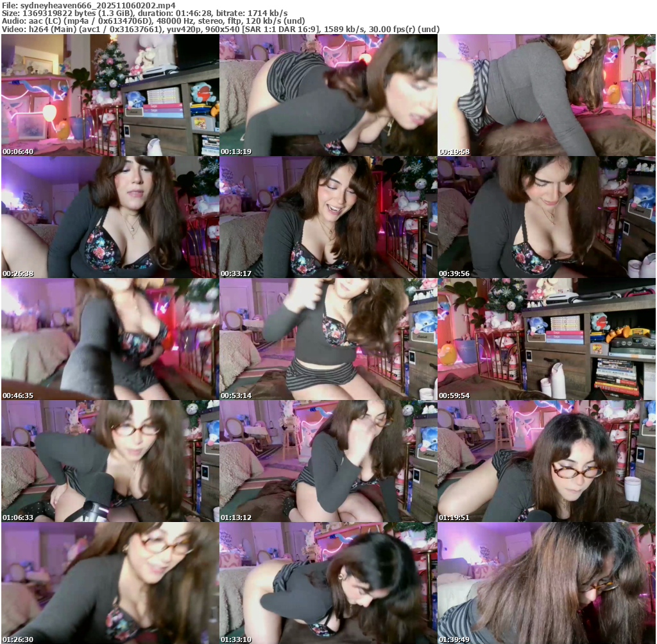Click the file name line in the header
Viewport: 657px width, 644px height.
pos(89,5)
